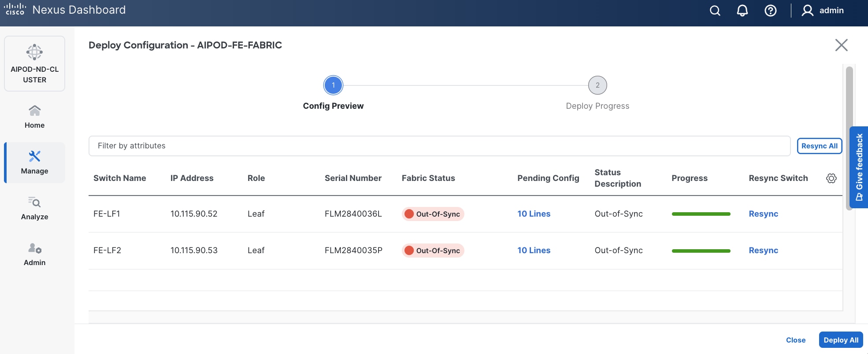The image size is (868, 354).
Task: Open the Manage sidebar section
Action: pos(35,162)
